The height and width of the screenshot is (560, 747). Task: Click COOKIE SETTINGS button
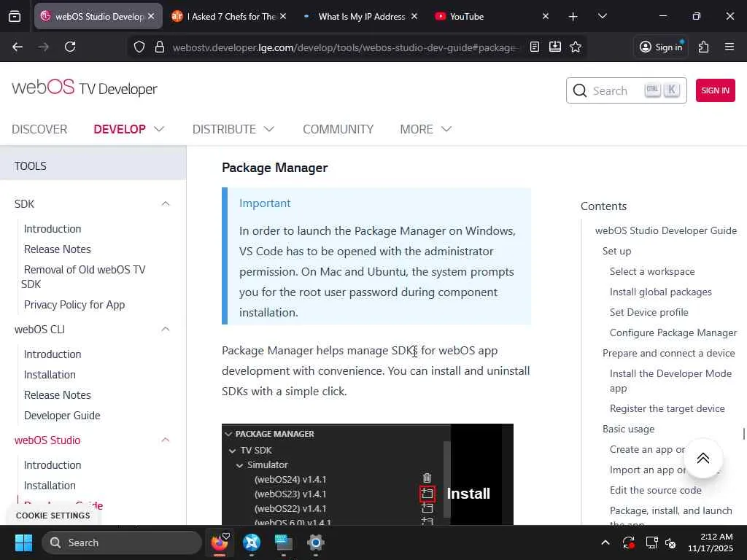(53, 516)
